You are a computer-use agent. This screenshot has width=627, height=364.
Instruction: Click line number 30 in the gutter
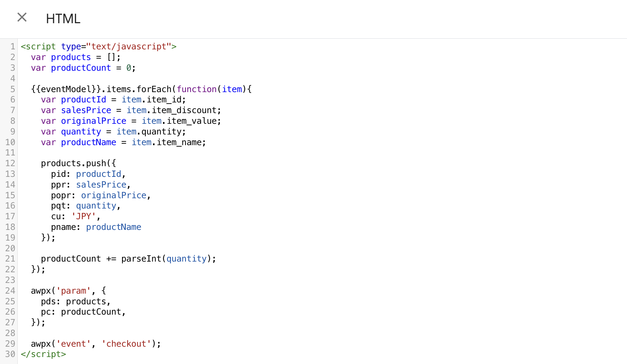[10, 354]
